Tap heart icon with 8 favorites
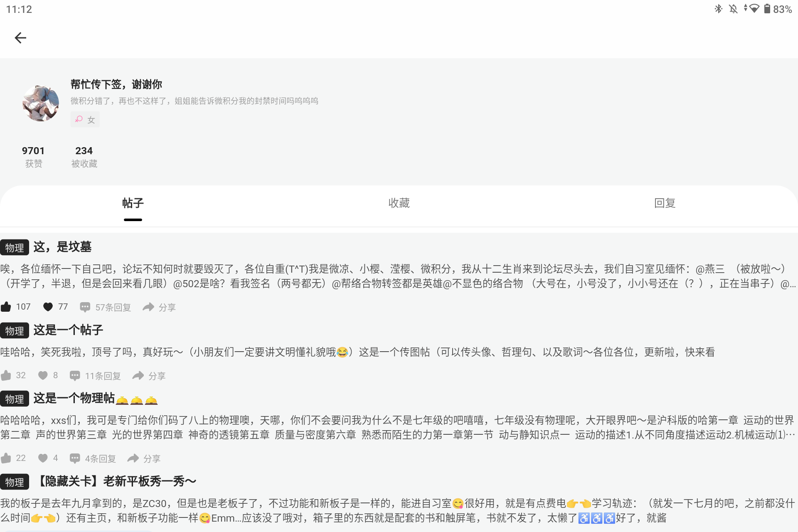 pos(43,376)
